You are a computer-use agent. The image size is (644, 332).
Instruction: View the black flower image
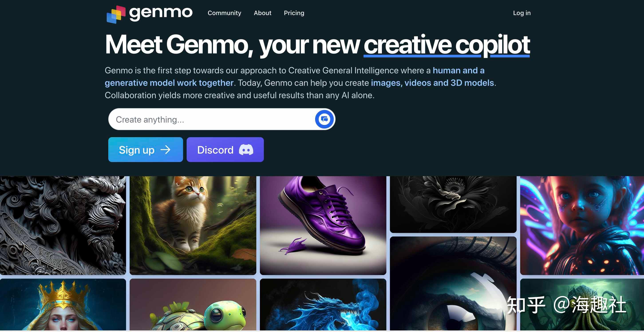(453, 204)
